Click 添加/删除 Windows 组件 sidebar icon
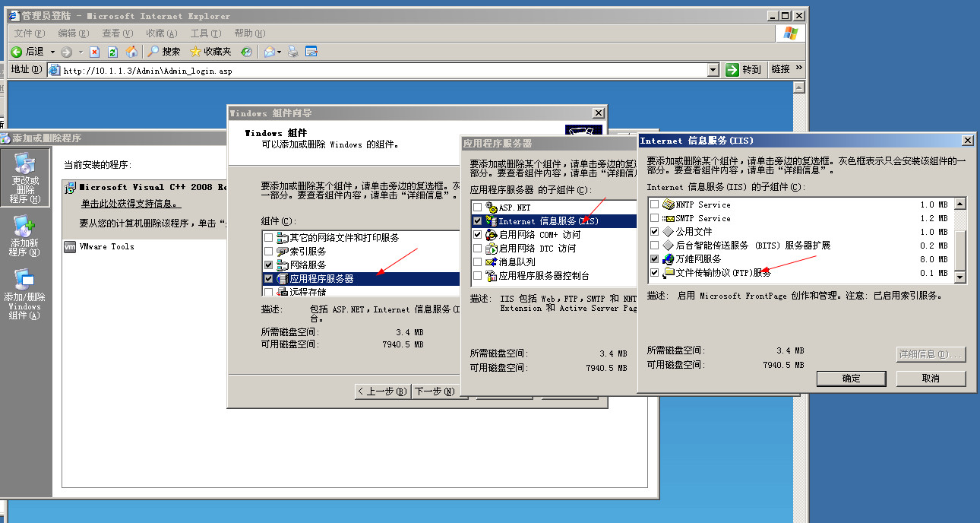The width and height of the screenshot is (980, 523). pos(24,293)
